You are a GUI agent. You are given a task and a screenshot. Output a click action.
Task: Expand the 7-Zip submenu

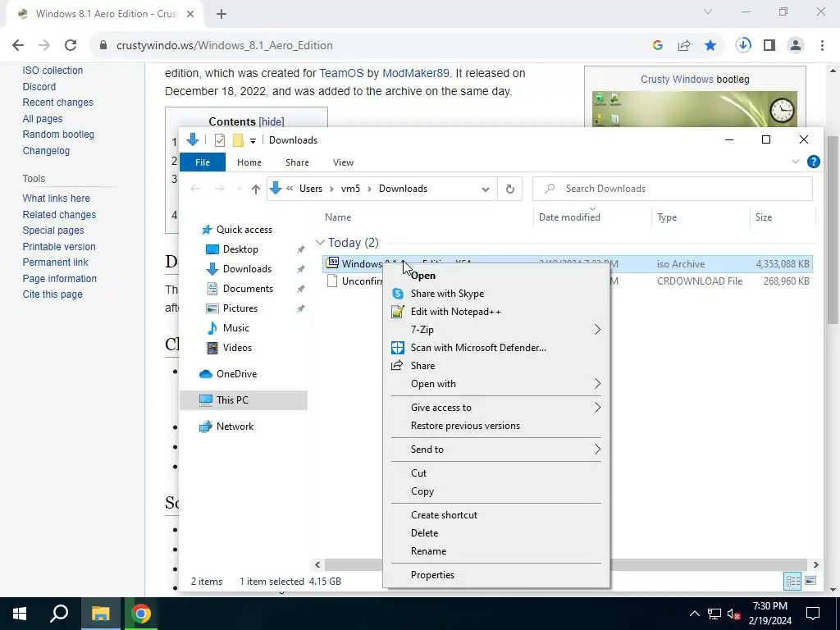coord(597,330)
